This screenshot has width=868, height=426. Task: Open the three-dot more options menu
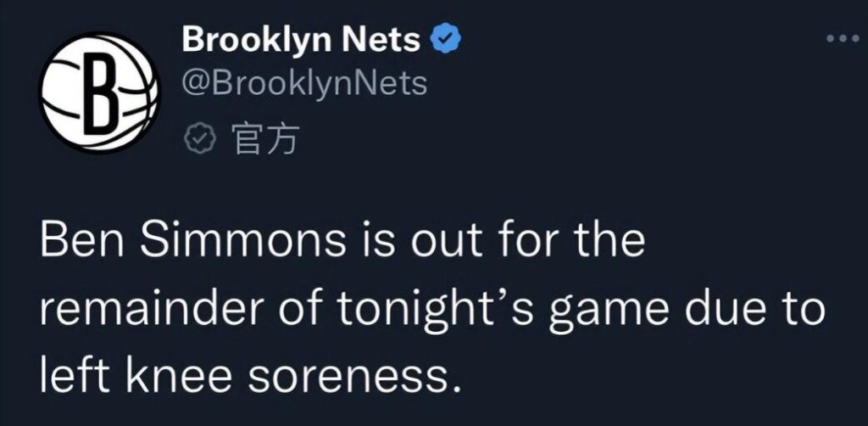click(842, 39)
